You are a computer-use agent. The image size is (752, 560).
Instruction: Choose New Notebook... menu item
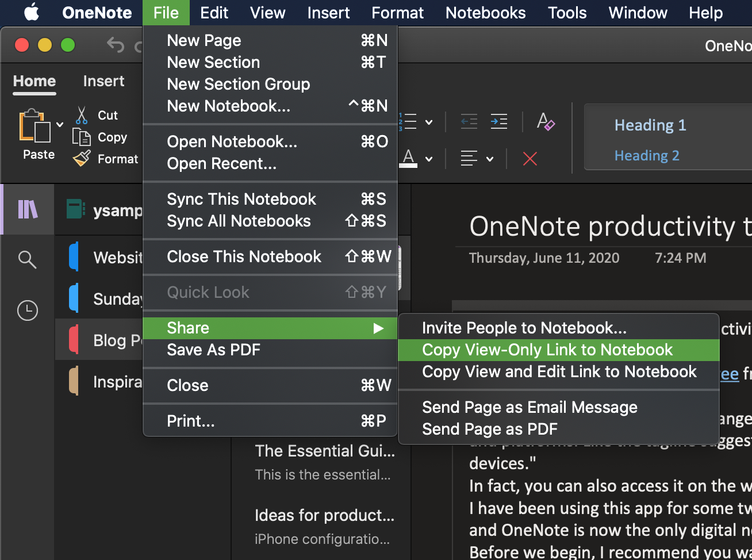[x=270, y=106]
